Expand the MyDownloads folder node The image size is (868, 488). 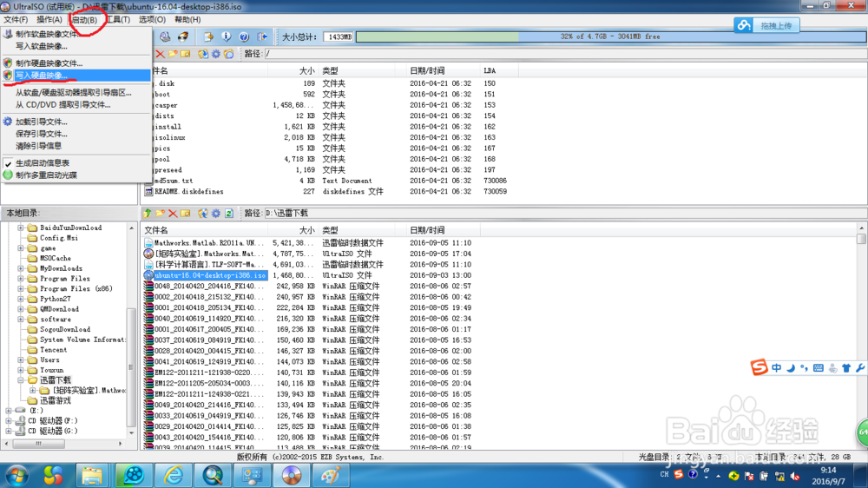21,268
